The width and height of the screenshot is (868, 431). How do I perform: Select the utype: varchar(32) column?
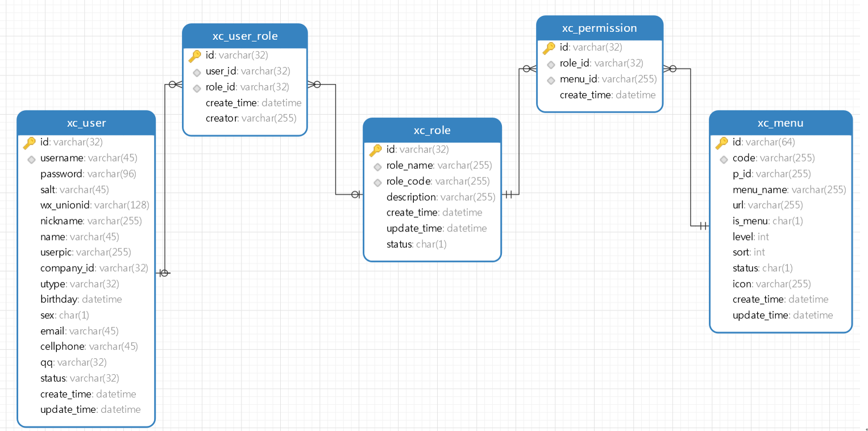80,284
